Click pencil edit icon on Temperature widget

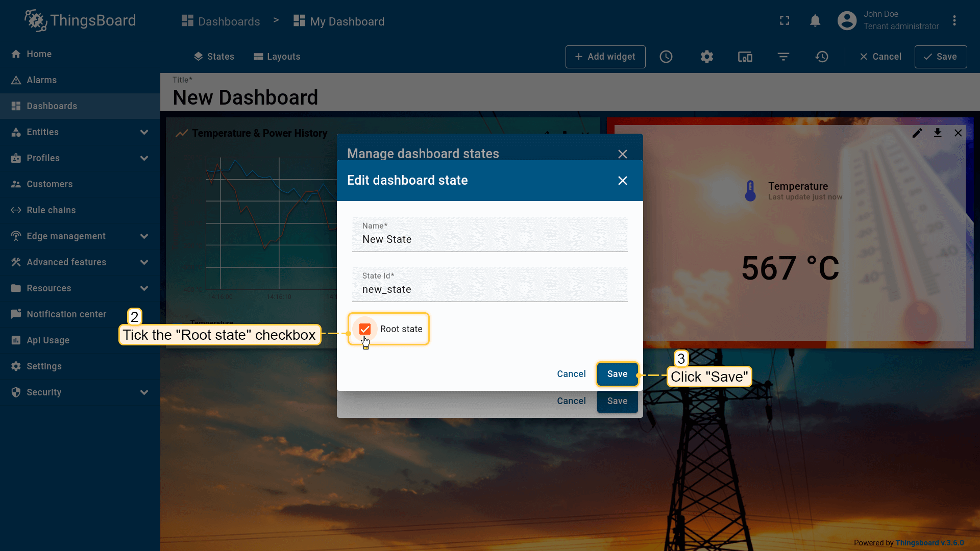(917, 133)
